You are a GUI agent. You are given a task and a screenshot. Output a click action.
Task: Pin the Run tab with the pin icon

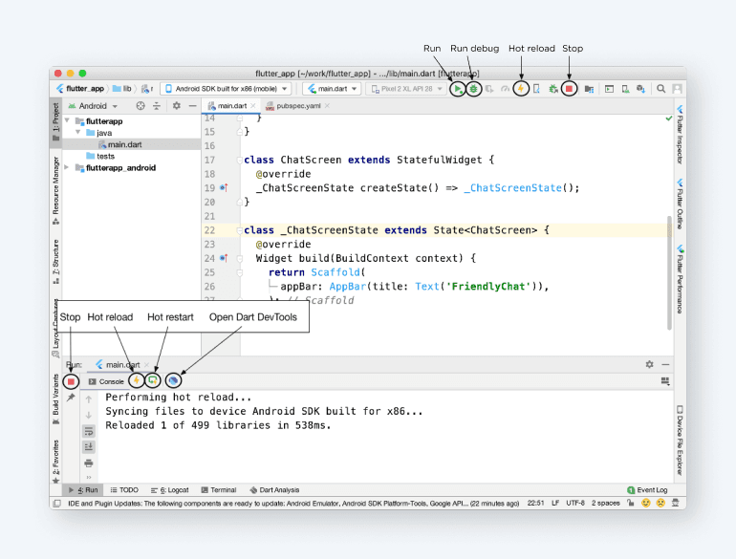point(71,398)
